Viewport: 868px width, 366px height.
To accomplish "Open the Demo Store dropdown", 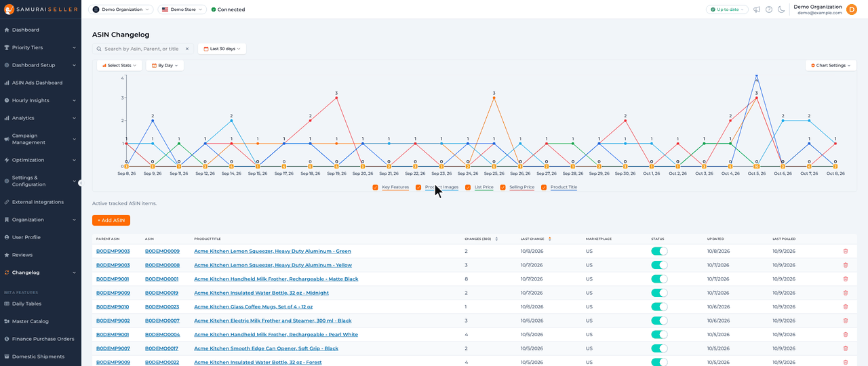I will tap(182, 9).
